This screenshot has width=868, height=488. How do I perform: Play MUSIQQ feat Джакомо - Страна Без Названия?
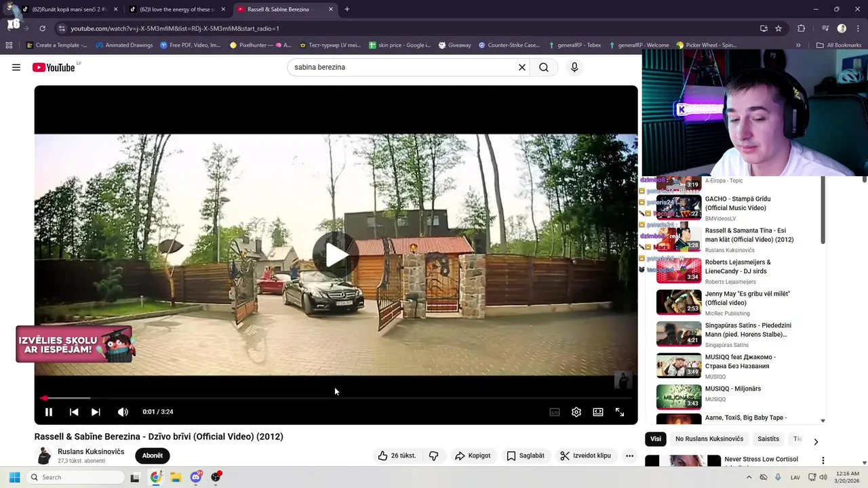coord(741,361)
